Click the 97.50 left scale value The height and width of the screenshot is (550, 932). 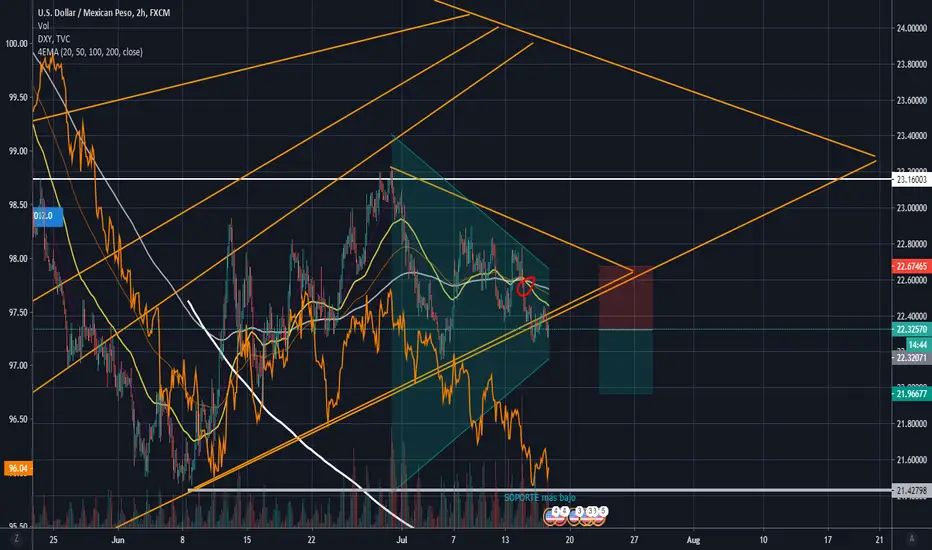tap(18, 312)
